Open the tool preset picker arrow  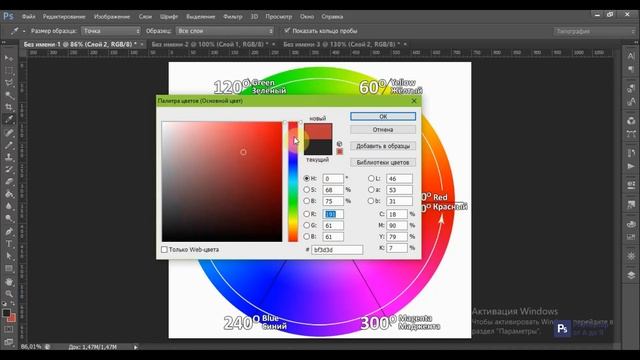click(24, 31)
